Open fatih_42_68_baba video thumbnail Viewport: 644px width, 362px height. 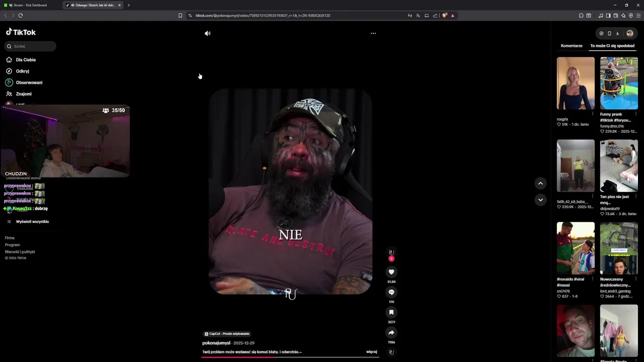(x=576, y=165)
